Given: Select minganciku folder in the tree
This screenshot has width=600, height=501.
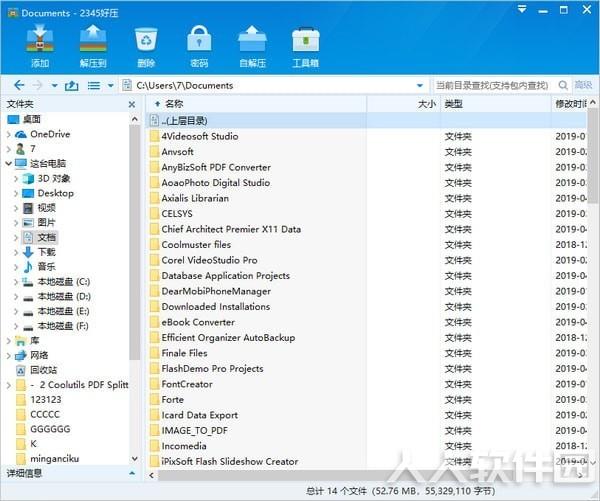Looking at the screenshot, I should tap(54, 459).
